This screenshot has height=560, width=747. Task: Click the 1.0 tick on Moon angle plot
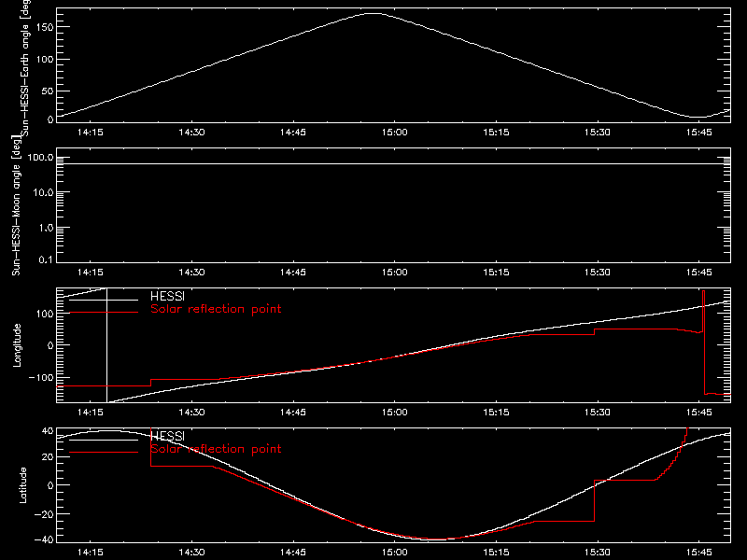click(46, 228)
